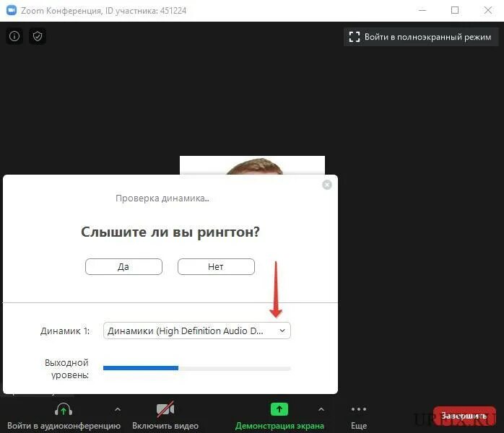Open the meeting information icon
The height and width of the screenshot is (433, 504).
coord(14,36)
